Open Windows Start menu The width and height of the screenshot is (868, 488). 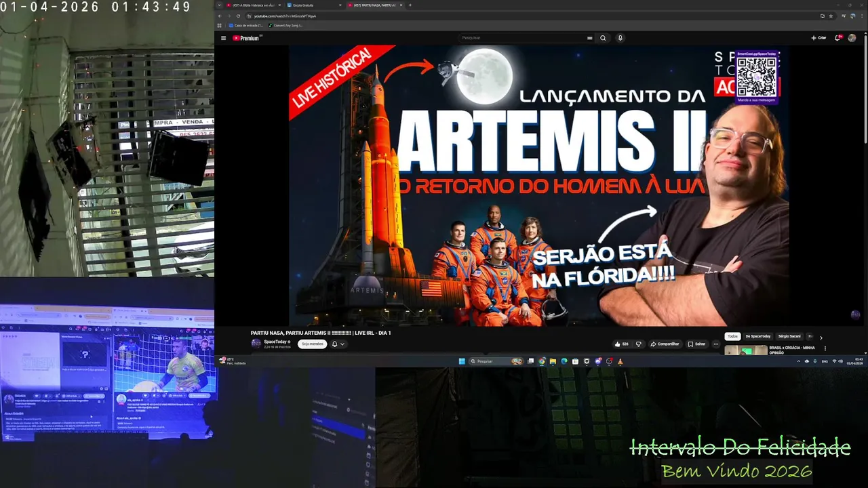pos(462,361)
